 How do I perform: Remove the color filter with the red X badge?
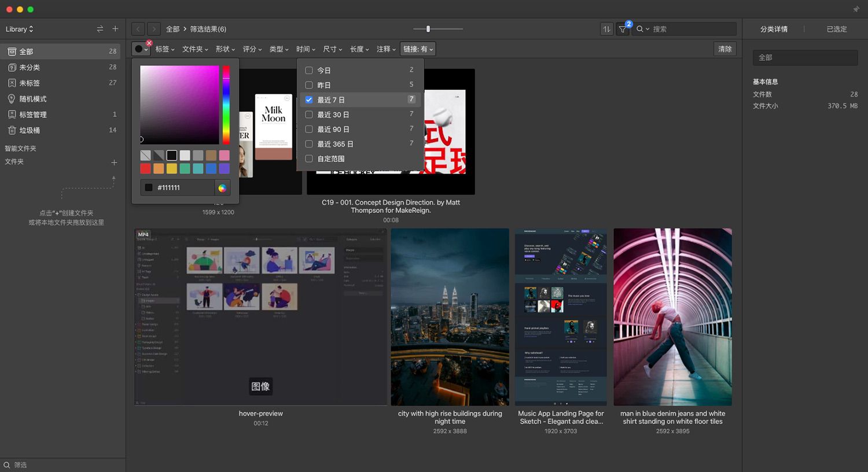(149, 43)
